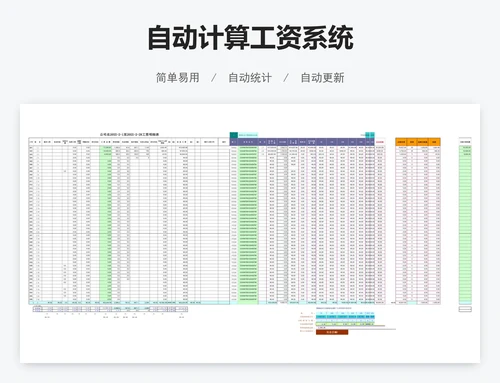This screenshot has height=383, width=500.
Task: Click the 工资明细表 title in the spreadsheet preview
Action: click(x=130, y=134)
